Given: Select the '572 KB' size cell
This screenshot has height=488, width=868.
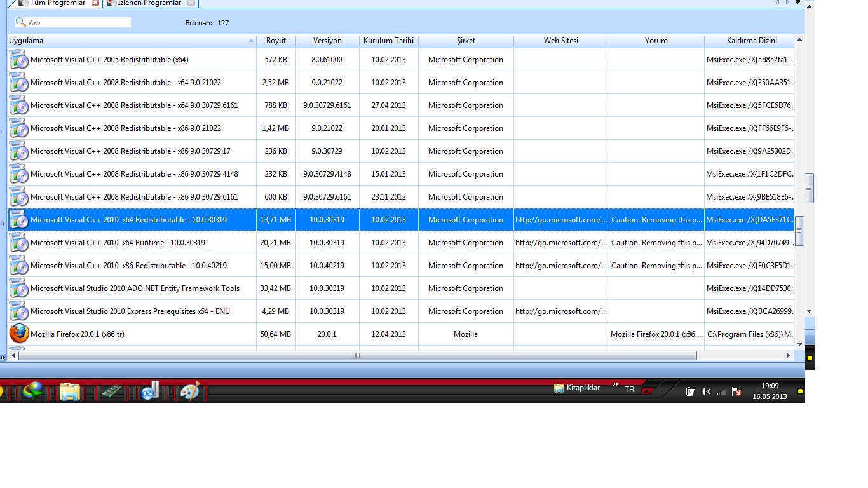Looking at the screenshot, I should [x=276, y=60].
